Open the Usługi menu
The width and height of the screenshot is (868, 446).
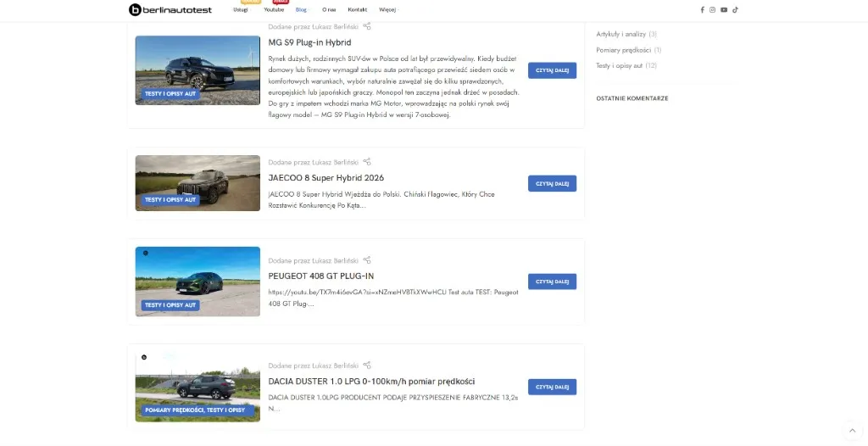point(241,9)
